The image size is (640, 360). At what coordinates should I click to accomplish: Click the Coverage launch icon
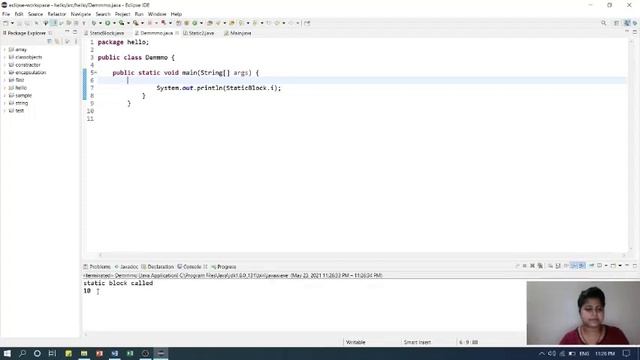click(x=121, y=23)
